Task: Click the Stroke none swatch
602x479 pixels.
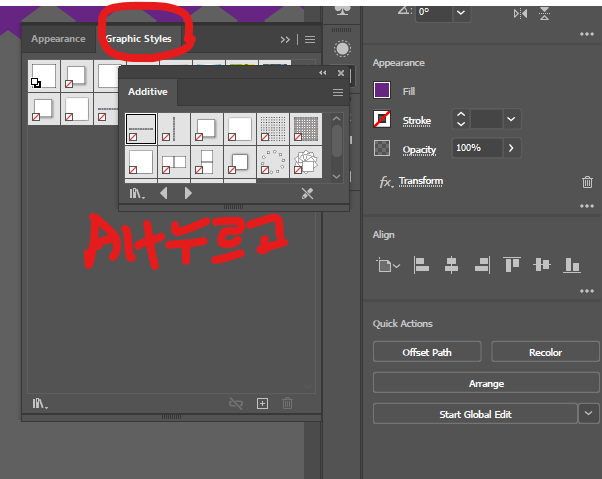Action: tap(382, 119)
